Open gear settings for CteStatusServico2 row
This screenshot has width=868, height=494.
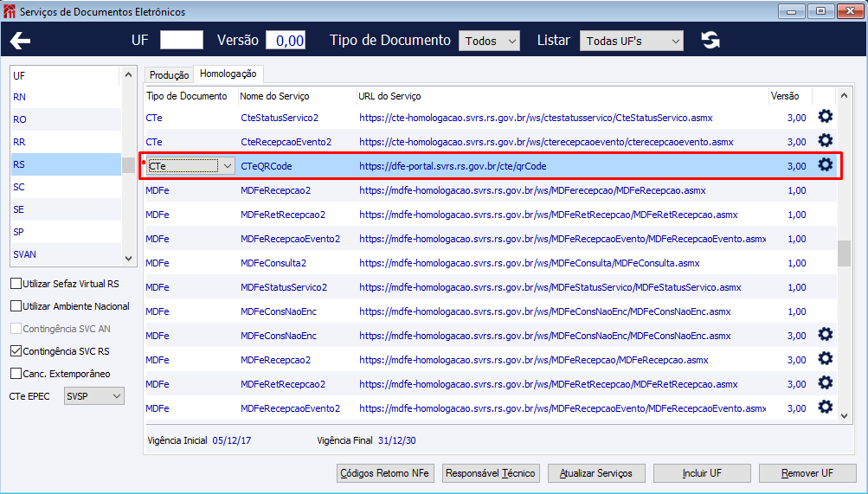(826, 117)
